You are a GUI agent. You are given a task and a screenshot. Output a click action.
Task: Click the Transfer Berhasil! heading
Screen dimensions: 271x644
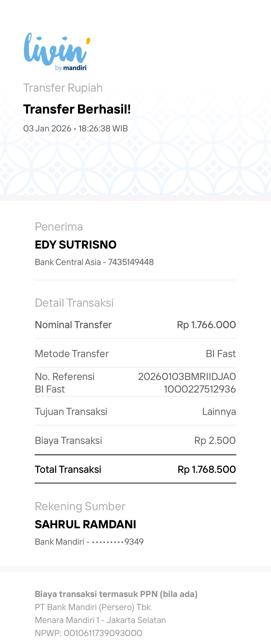[x=77, y=109]
